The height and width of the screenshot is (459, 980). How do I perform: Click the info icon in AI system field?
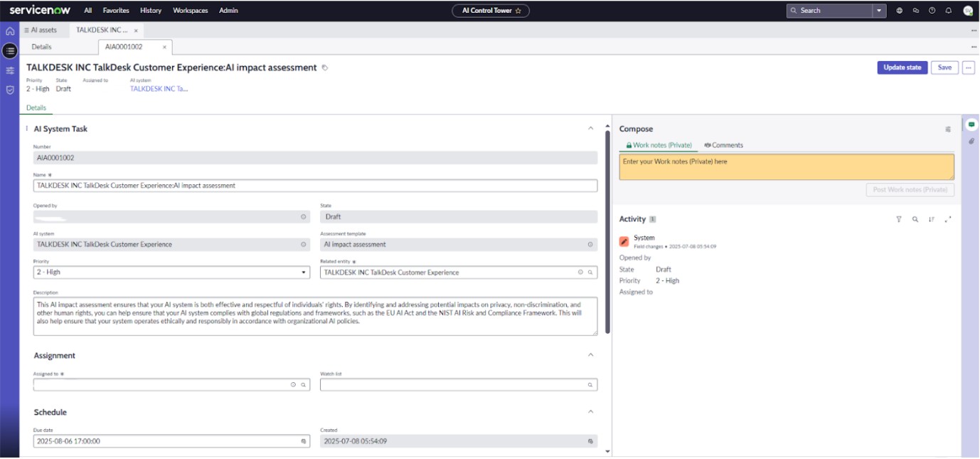coord(304,244)
